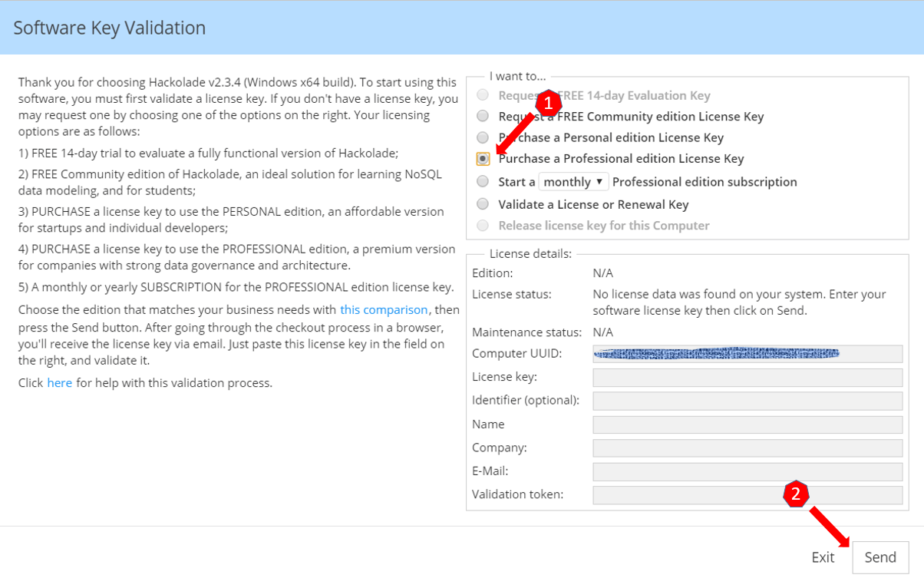Select Start a Professional edition subscription

[x=483, y=181]
